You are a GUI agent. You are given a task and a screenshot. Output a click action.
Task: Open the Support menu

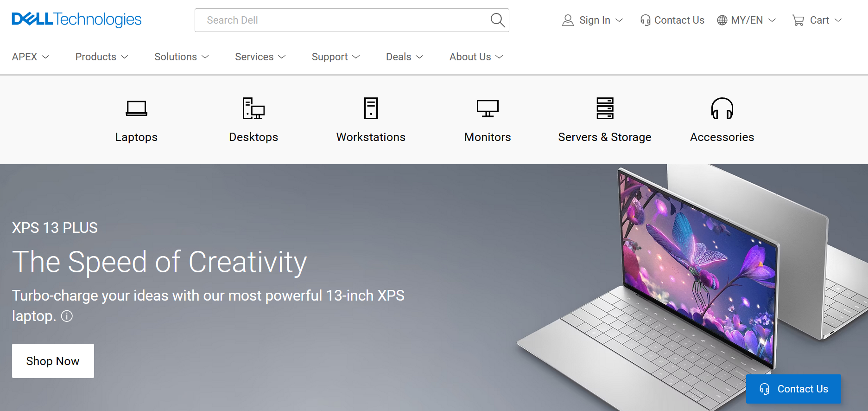336,57
